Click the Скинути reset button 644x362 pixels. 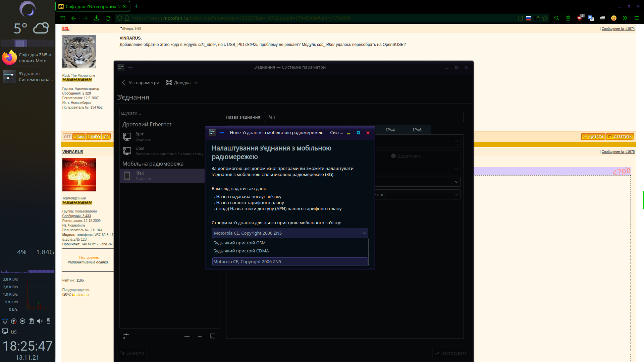pyautogui.click(x=132, y=353)
